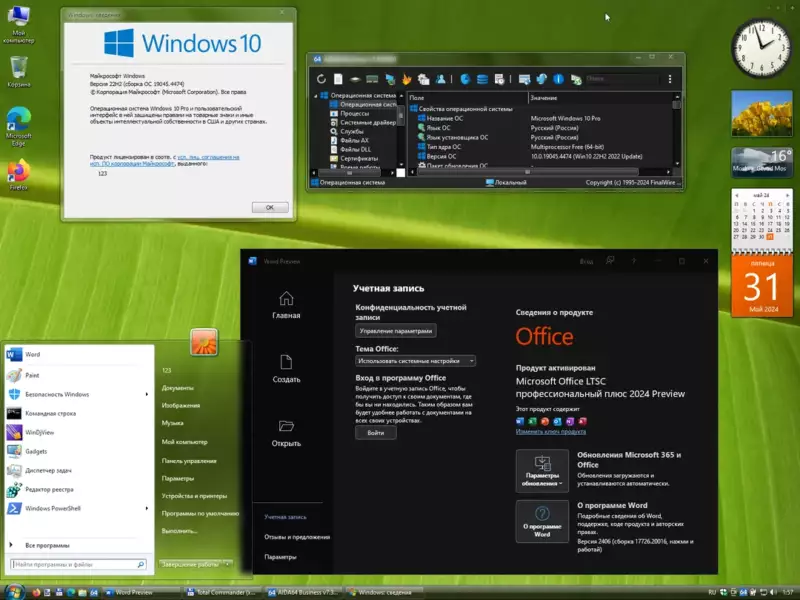Open Документы in the Start menu
Screen dimensions: 800x600
coord(178,388)
